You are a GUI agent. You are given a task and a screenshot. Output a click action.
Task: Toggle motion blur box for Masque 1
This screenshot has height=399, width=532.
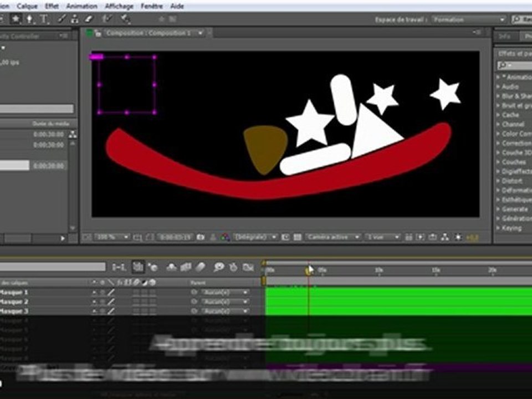click(136, 292)
